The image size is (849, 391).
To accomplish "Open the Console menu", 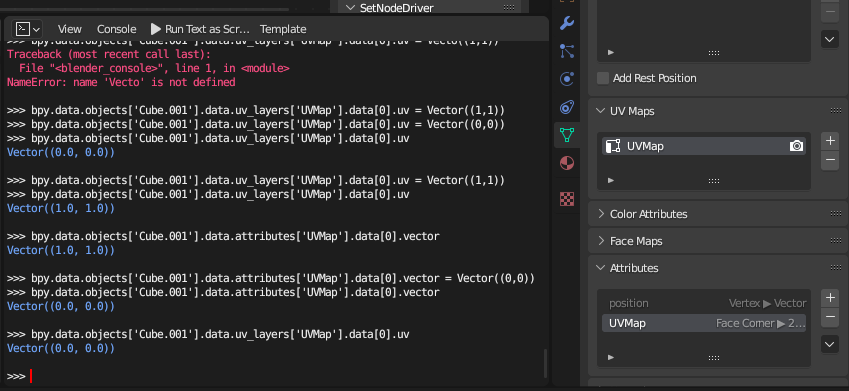I will click(x=116, y=29).
